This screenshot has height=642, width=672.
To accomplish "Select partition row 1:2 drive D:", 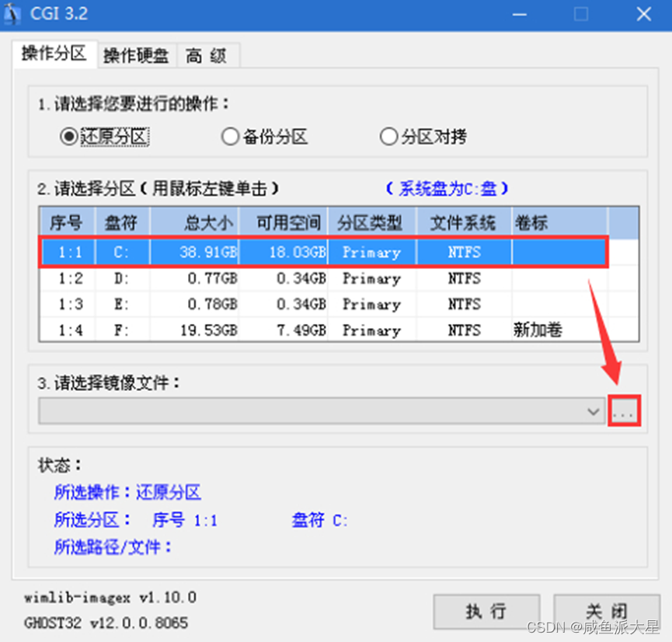I will (x=324, y=279).
